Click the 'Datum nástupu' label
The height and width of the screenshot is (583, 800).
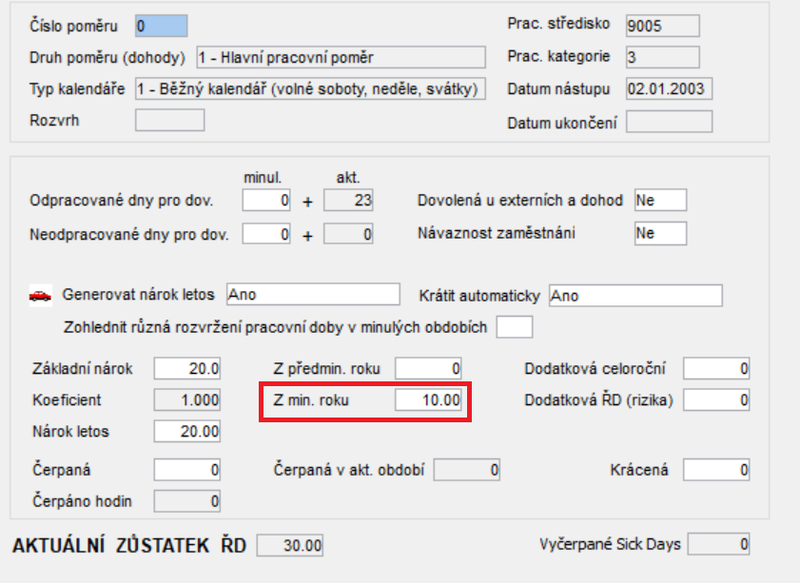coord(559,89)
